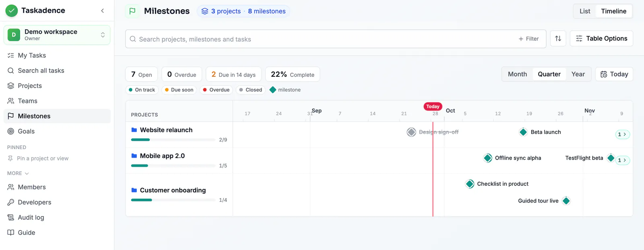644x250 pixels.
Task: Open the Mobile app 2.0 project
Action: coord(162,156)
